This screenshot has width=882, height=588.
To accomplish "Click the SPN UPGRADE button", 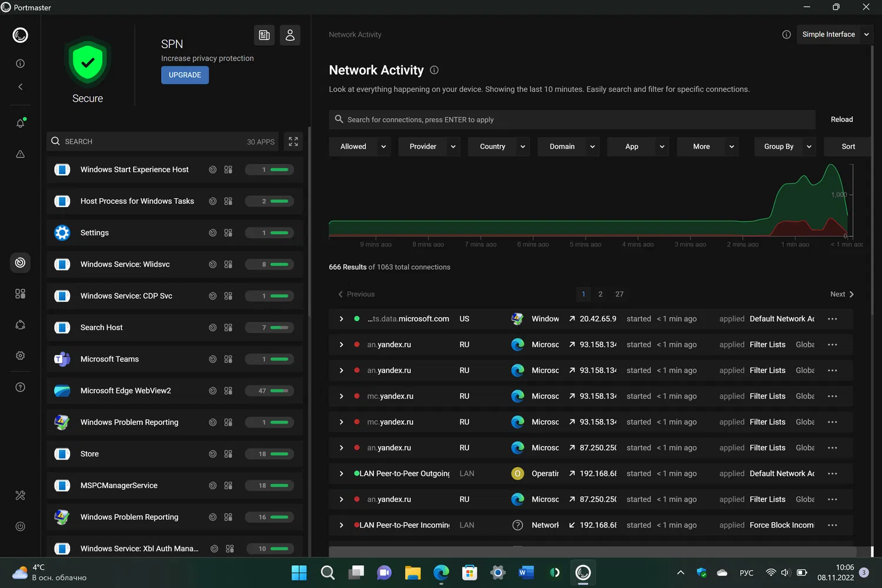I will pyautogui.click(x=185, y=75).
